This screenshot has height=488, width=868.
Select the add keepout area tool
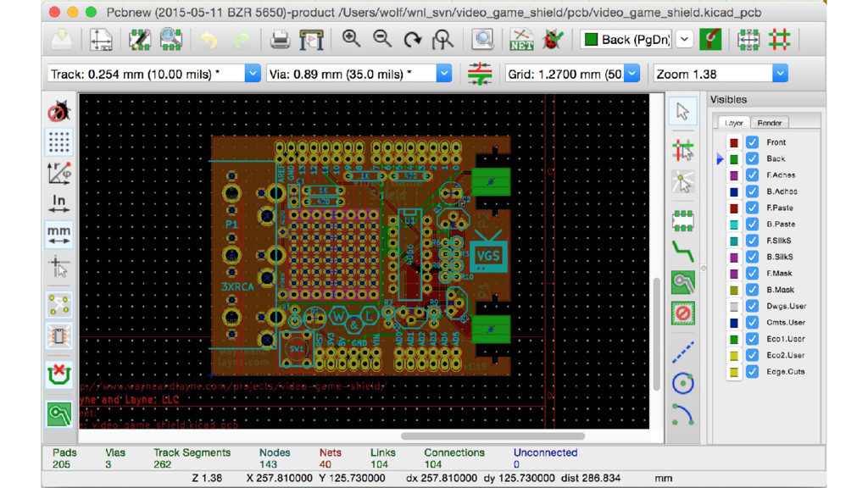pyautogui.click(x=682, y=313)
